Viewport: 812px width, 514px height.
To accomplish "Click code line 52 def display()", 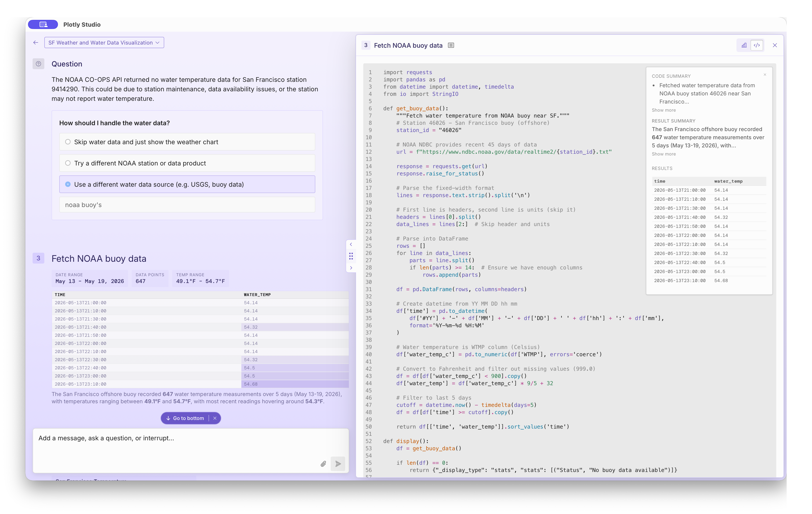I will coord(406,441).
